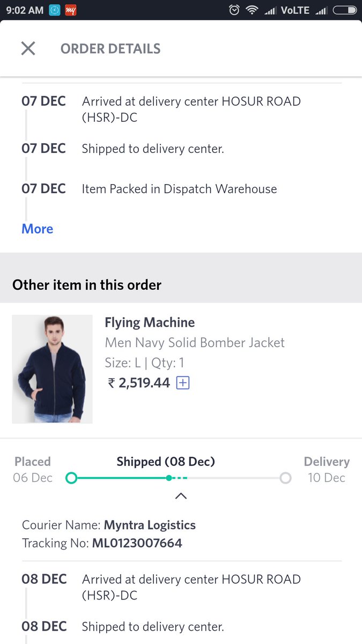362x644 pixels.
Task: Tap the Delivery endpoint circle marker
Action: [285, 478]
